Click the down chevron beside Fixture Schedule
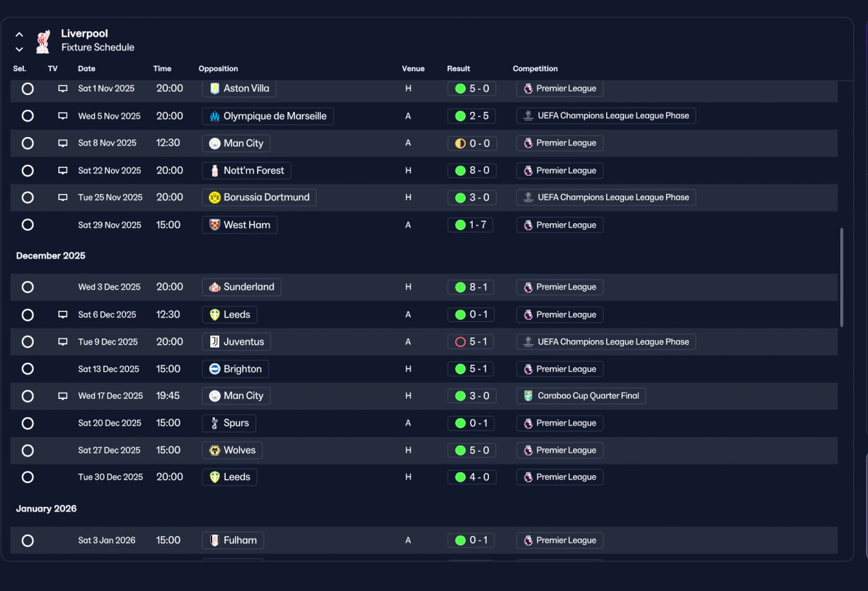The height and width of the screenshot is (591, 868). click(19, 49)
